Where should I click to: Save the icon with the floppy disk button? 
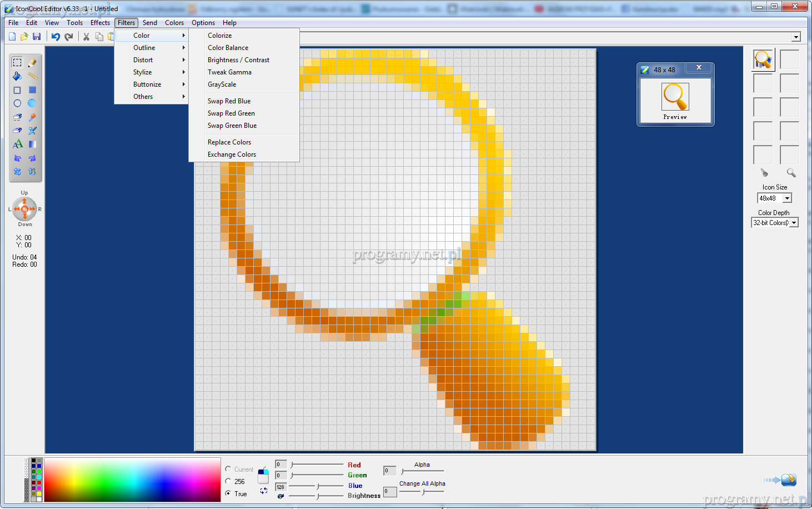[37, 37]
